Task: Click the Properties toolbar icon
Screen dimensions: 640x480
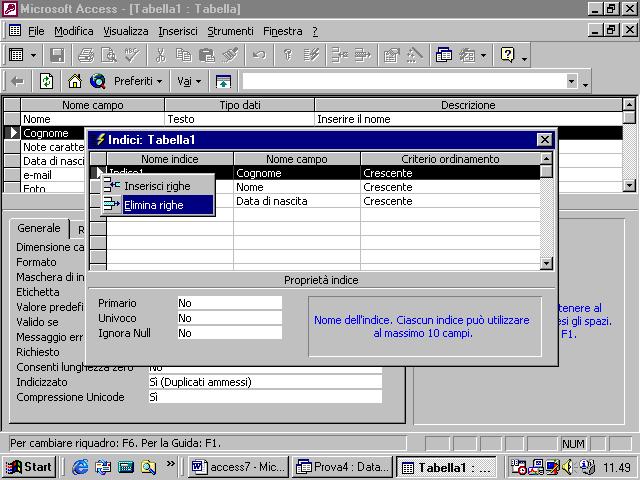Action: [391, 55]
